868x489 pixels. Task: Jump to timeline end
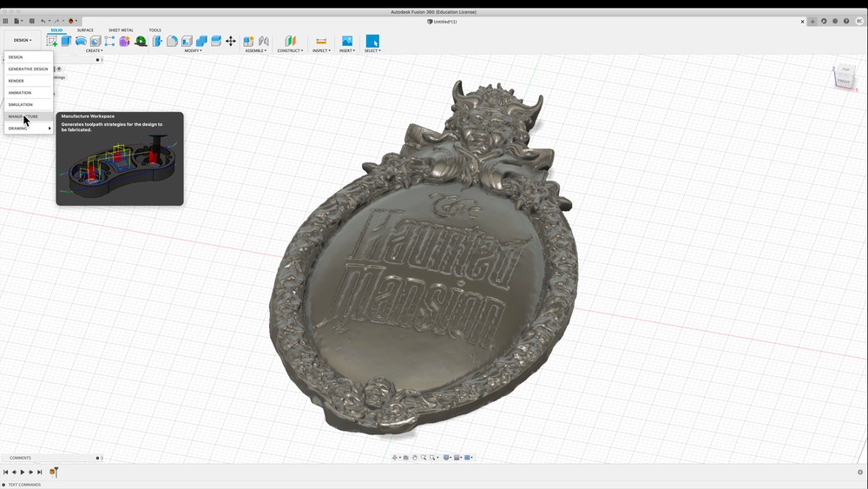pyautogui.click(x=39, y=472)
